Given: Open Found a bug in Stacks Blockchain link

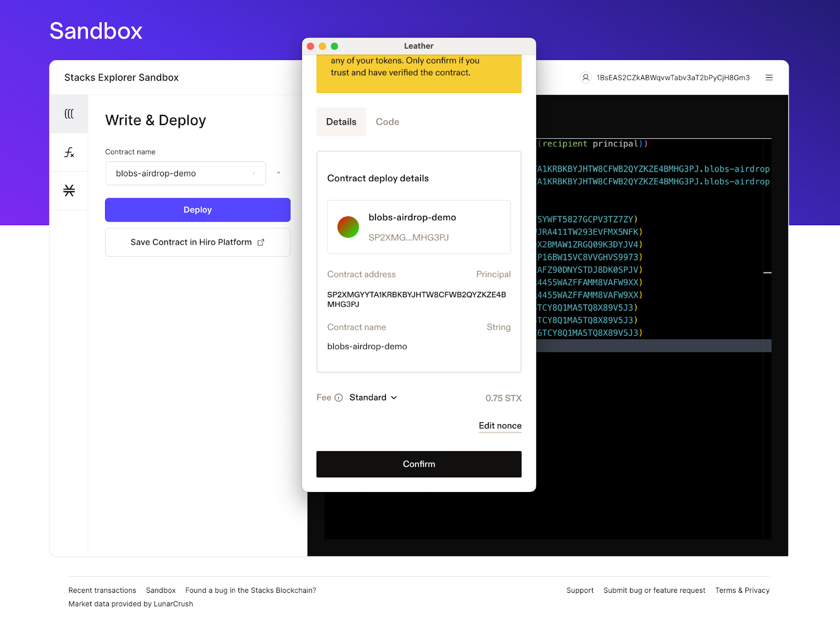Looking at the screenshot, I should pos(250,590).
